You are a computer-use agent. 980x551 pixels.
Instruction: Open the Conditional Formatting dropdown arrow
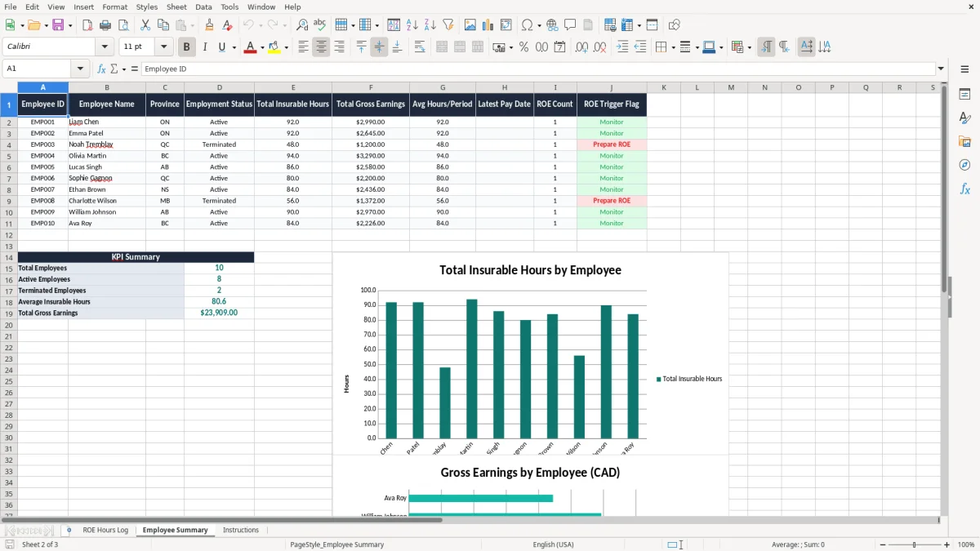pyautogui.click(x=749, y=47)
